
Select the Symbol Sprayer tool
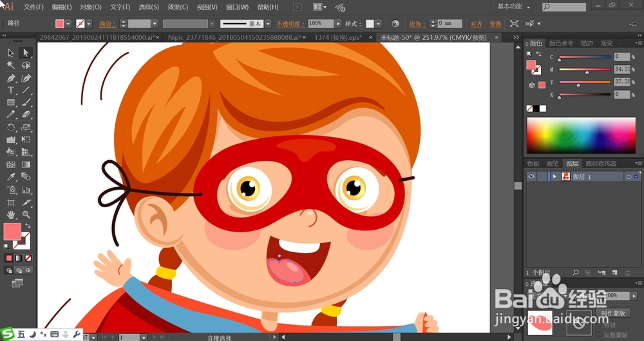(x=11, y=190)
